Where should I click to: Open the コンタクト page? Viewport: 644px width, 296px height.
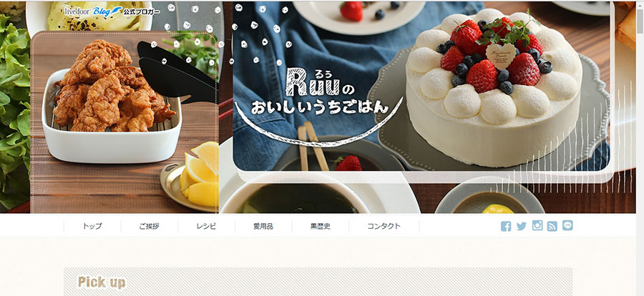(x=384, y=226)
